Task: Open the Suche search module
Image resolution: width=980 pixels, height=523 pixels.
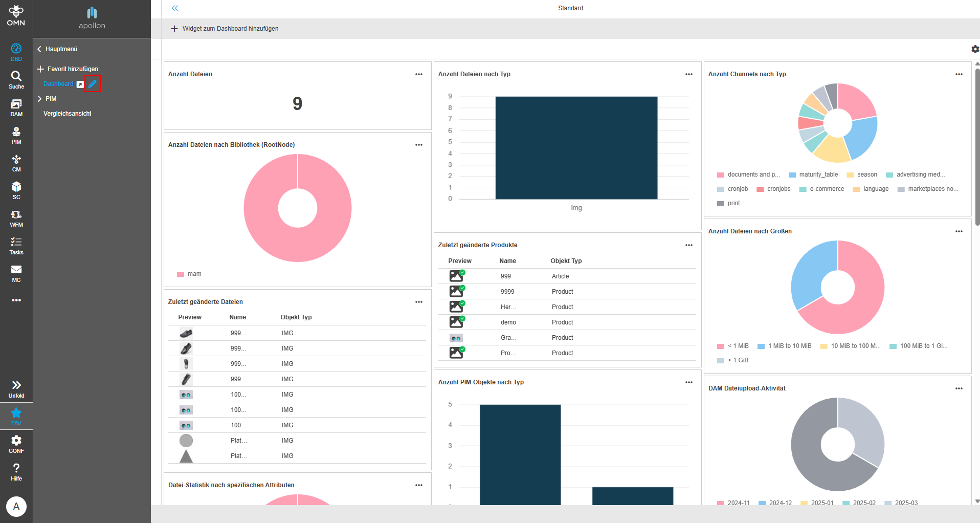Action: 16,80
